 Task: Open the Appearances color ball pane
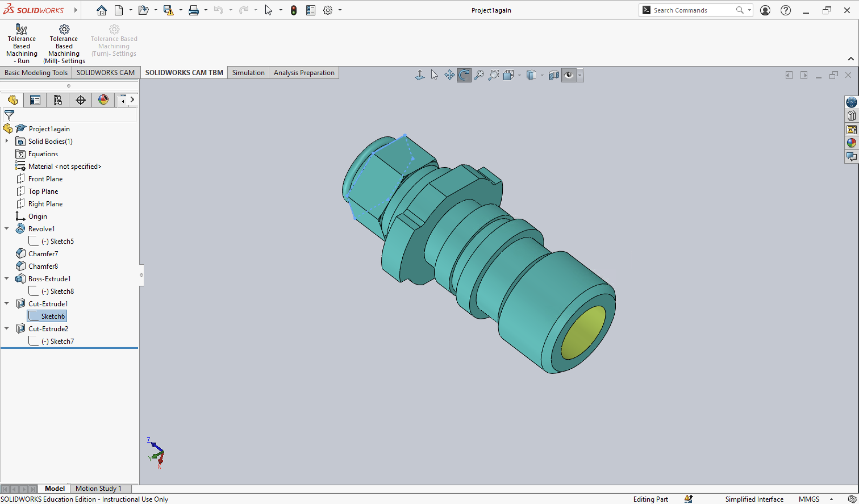tap(851, 143)
